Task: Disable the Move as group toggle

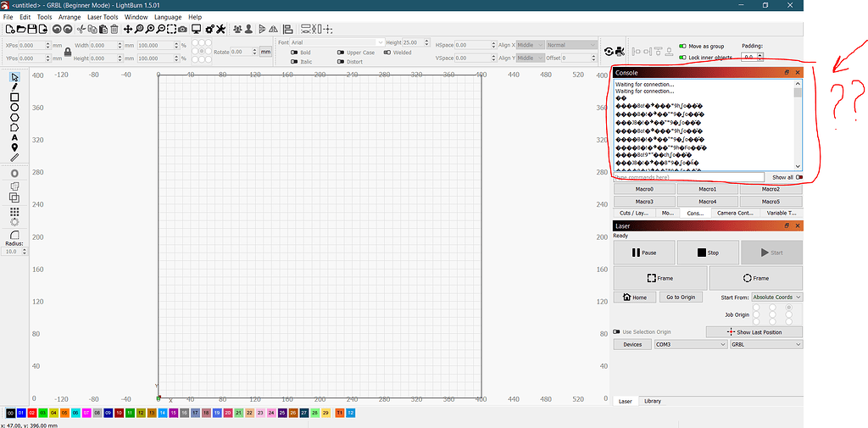Action: tap(683, 46)
